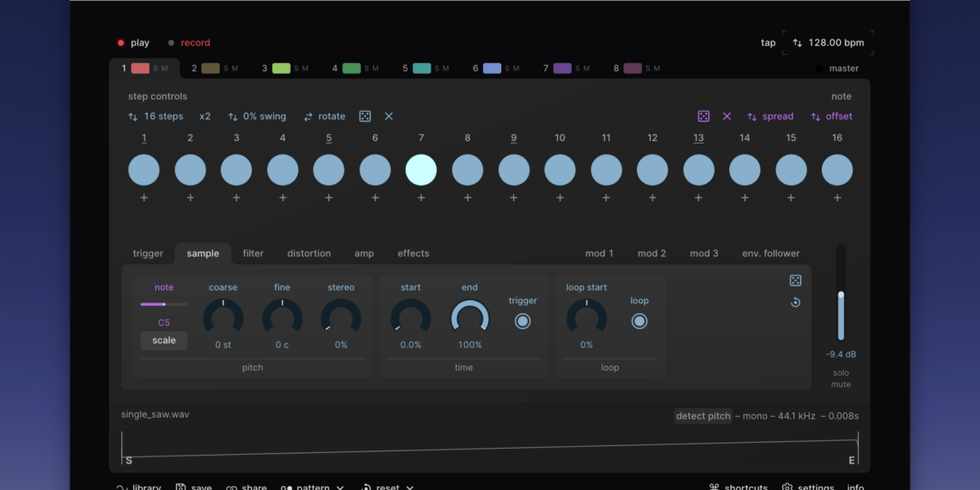Open the pattern dropdown menu
This screenshot has width=980, height=490.
313,487
